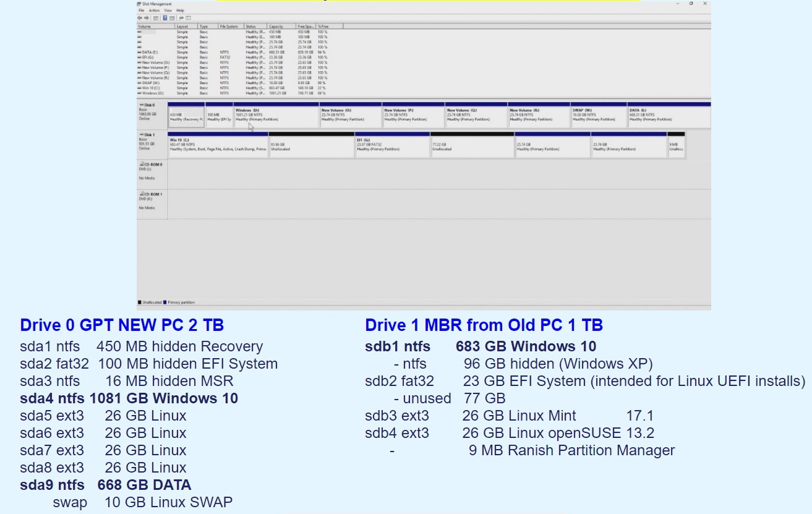The height and width of the screenshot is (514, 812).
Task: Select the drive icon of Win 10 (C:) row
Action: click(139, 88)
